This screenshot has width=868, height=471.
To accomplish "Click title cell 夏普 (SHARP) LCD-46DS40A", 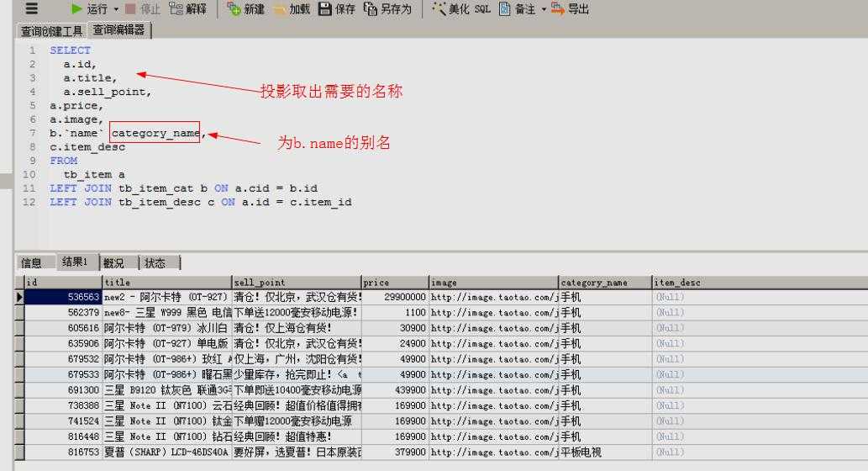I will [x=166, y=452].
